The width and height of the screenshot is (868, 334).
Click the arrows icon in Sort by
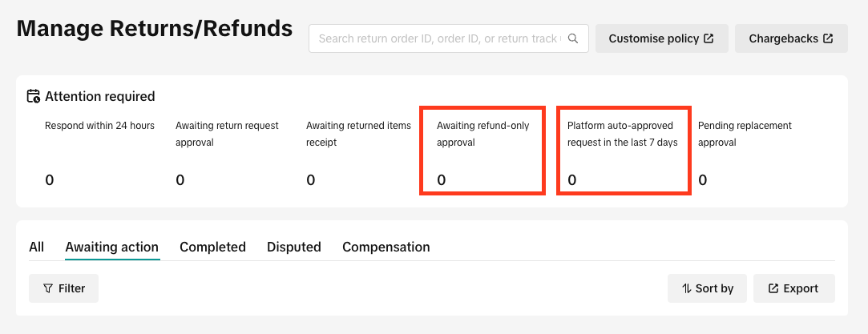click(686, 288)
